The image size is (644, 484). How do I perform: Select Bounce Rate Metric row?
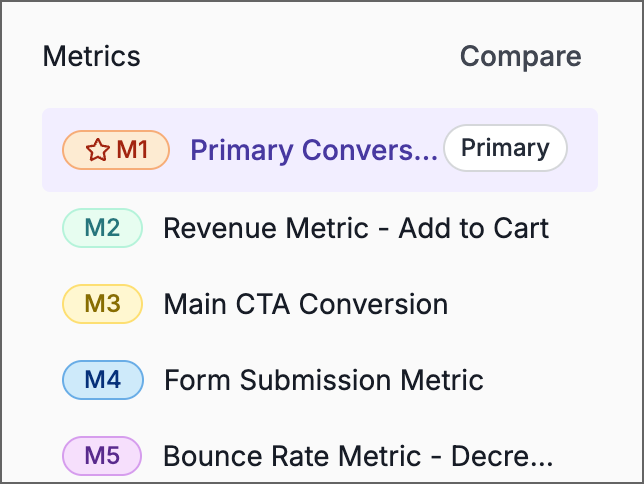click(358, 456)
